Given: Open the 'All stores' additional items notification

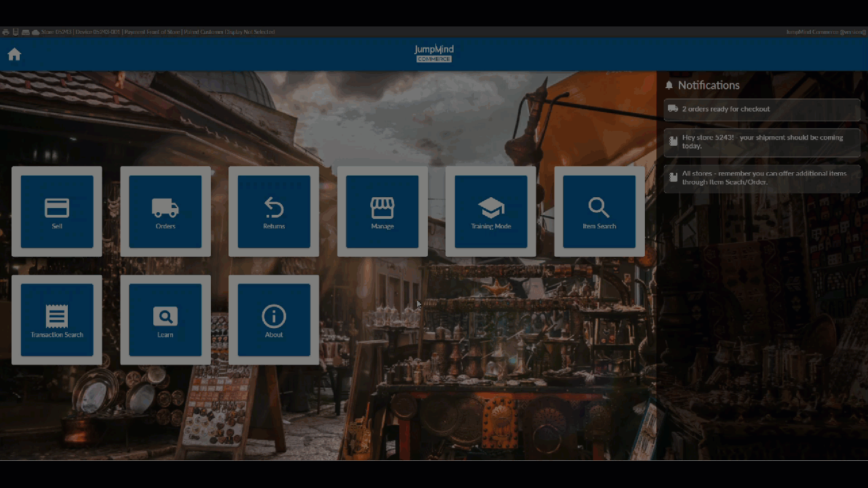Looking at the screenshot, I should tap(762, 178).
